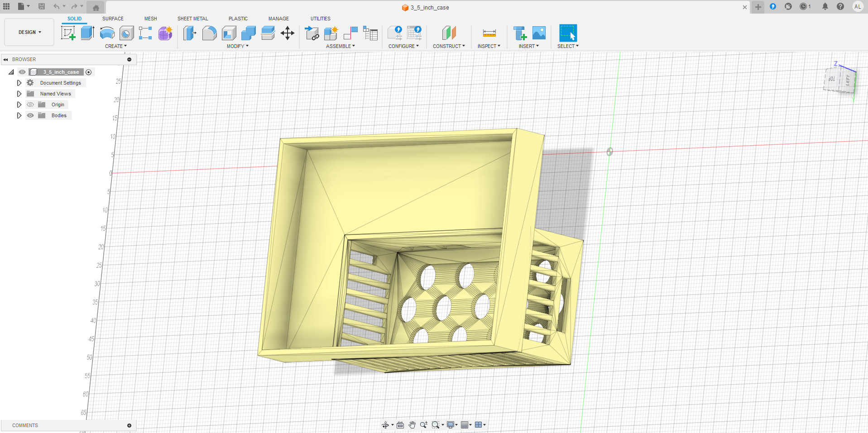Activate the Move/Copy arrows tool
The width and height of the screenshot is (868, 433).
(x=288, y=33)
